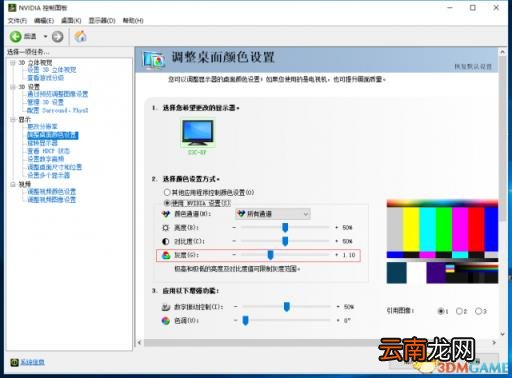Open 更改分辨率 task

pos(42,127)
